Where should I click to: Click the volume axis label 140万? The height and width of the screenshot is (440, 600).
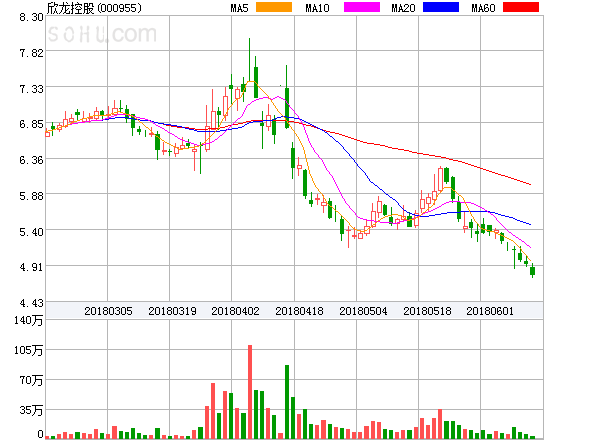coord(28,320)
